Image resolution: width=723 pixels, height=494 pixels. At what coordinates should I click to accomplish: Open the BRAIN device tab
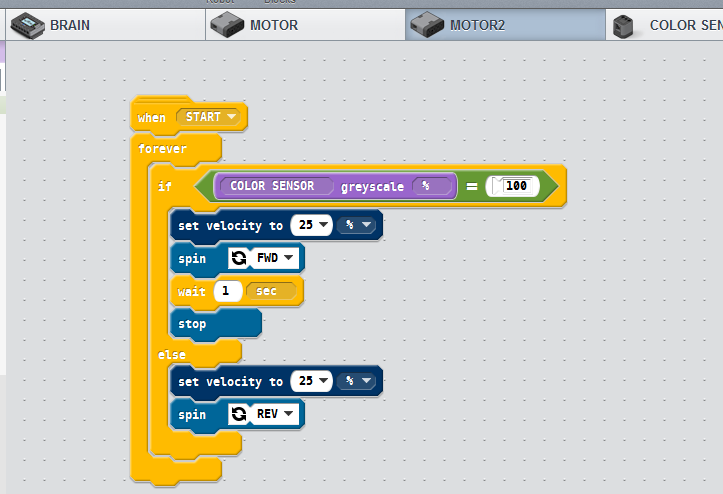point(106,25)
